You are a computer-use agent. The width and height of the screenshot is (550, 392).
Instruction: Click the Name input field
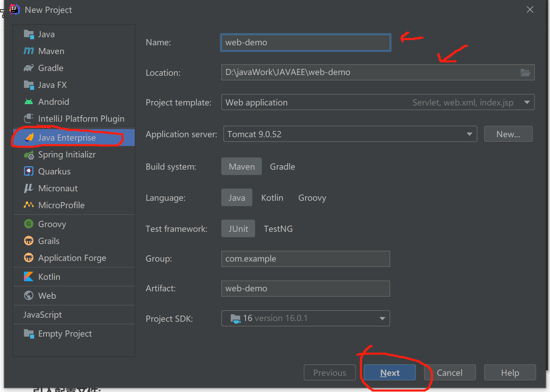(x=305, y=43)
